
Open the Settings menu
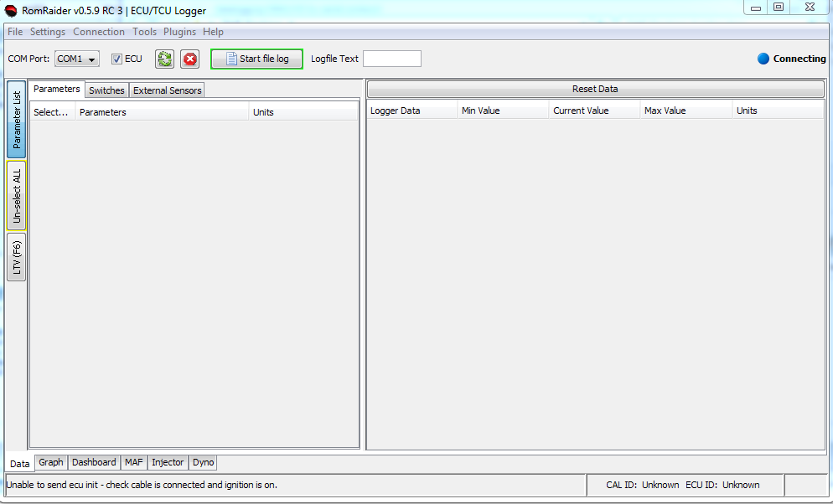tap(48, 32)
